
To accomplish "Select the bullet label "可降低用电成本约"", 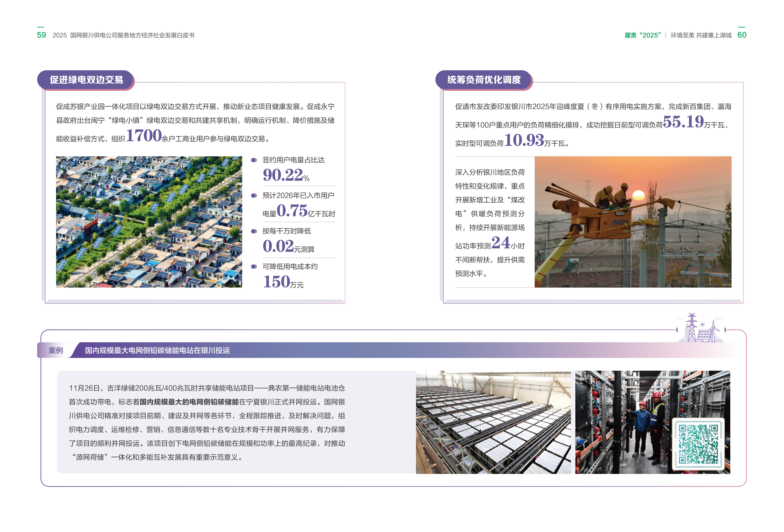I will 290,267.
